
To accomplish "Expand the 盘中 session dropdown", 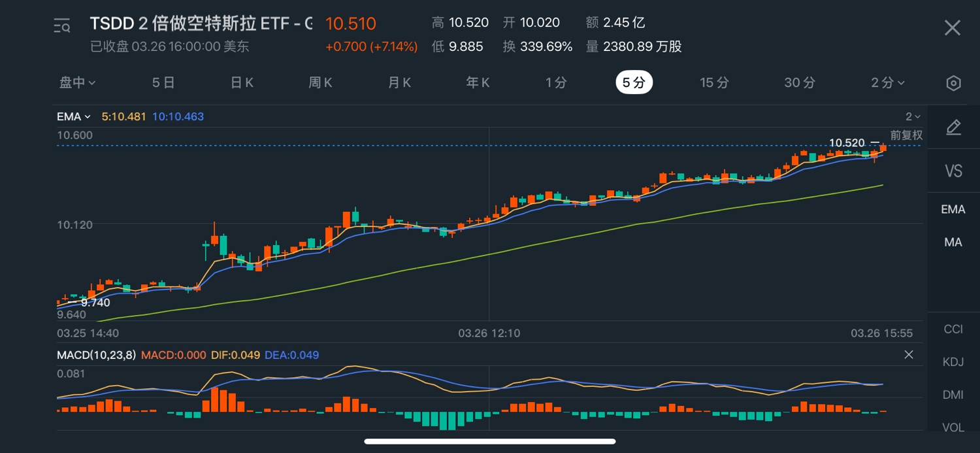I will (x=78, y=82).
